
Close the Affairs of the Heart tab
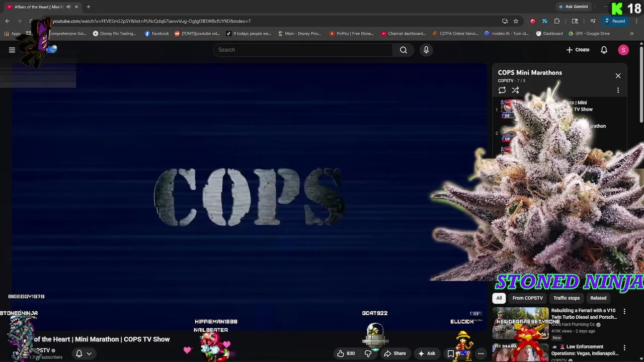coord(76,7)
